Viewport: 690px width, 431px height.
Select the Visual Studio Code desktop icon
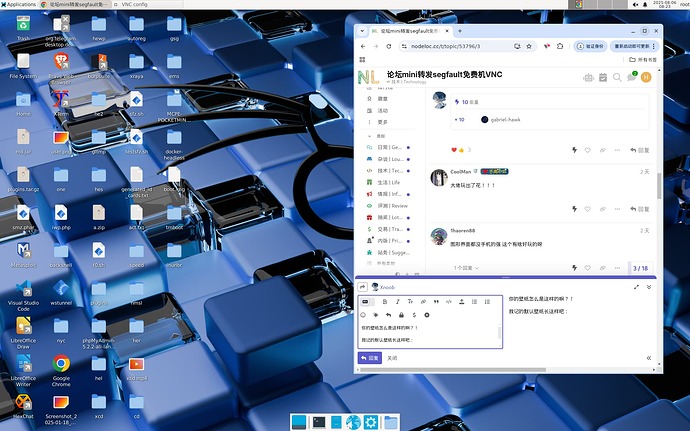[23, 295]
